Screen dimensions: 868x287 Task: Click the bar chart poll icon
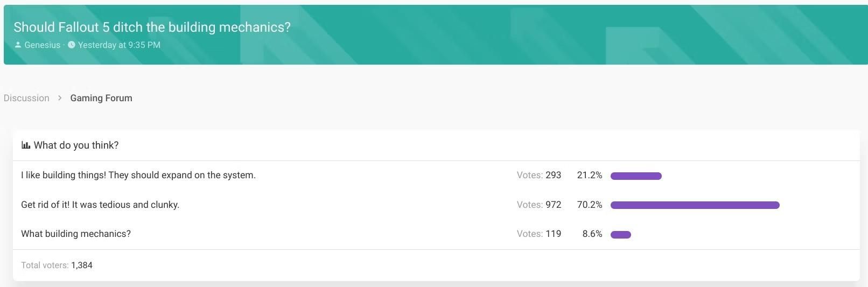point(25,145)
